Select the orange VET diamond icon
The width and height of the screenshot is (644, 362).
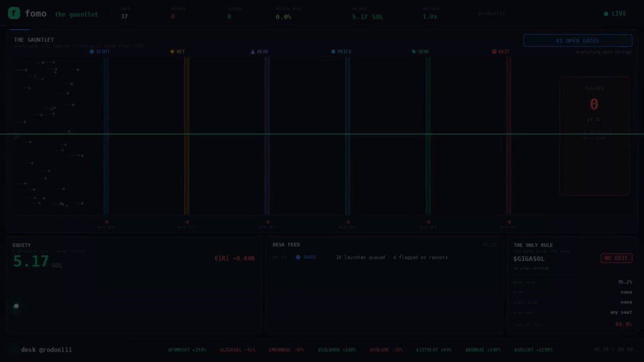(172, 51)
